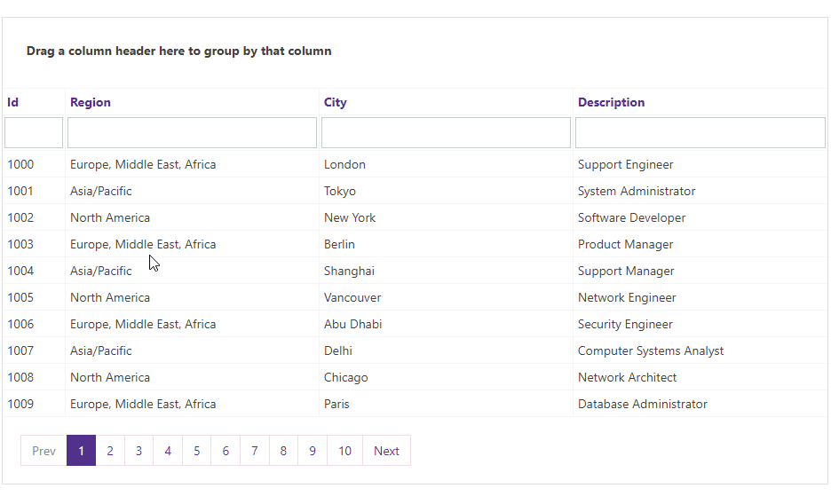Click the City column header
Viewport: 831px width, 504px height.
coord(335,102)
